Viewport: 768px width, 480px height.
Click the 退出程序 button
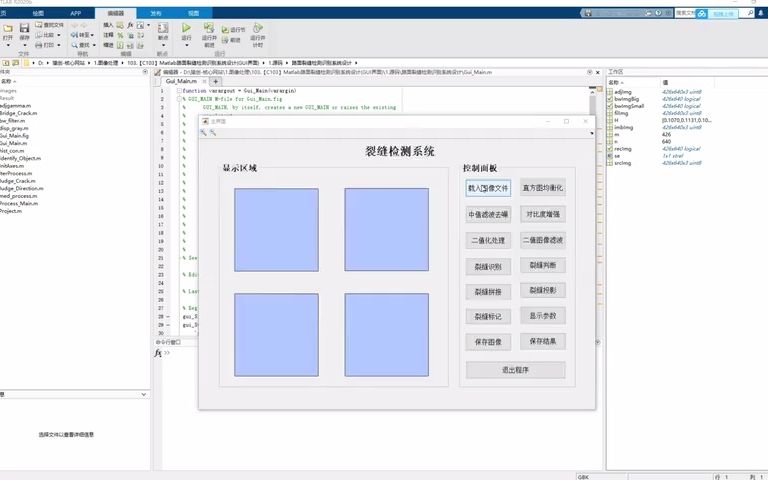pos(515,370)
